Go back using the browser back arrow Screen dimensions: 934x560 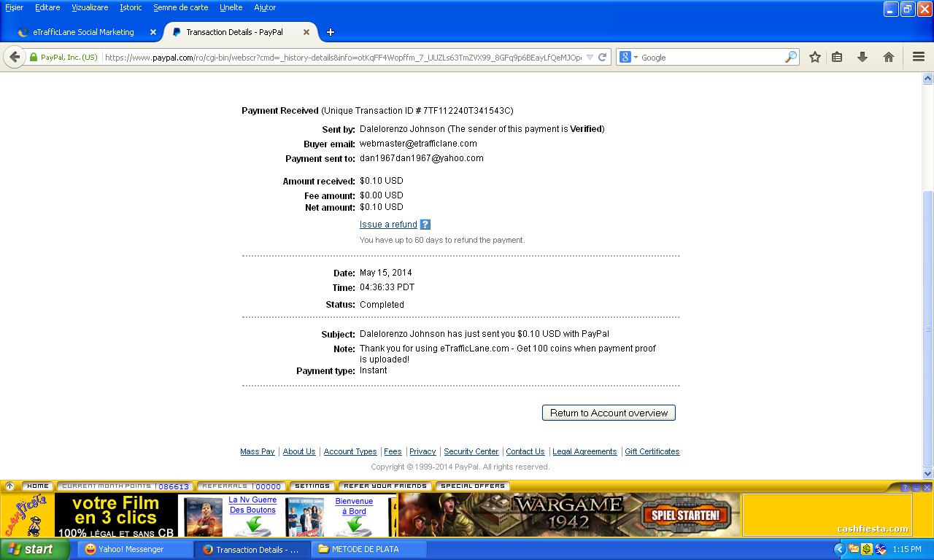tap(15, 57)
